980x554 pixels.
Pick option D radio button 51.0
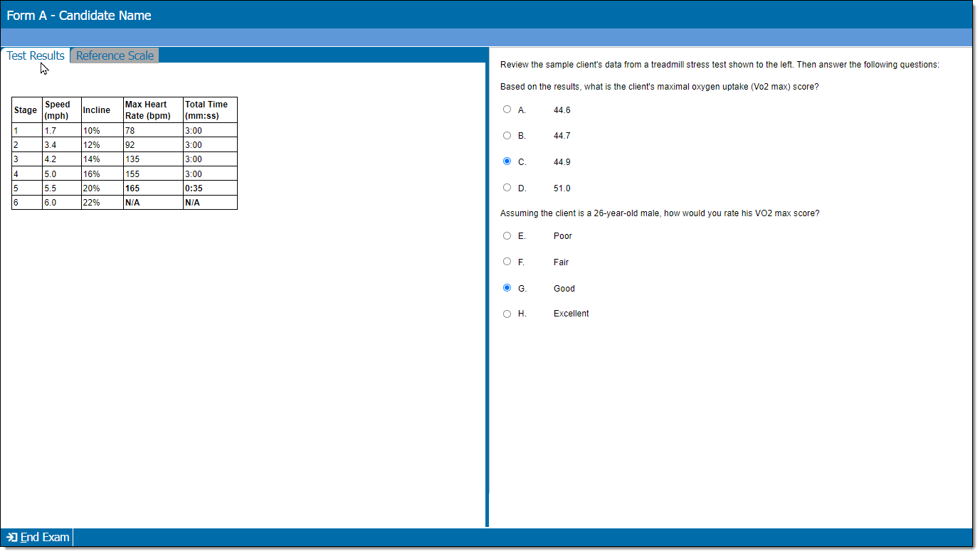tap(507, 188)
